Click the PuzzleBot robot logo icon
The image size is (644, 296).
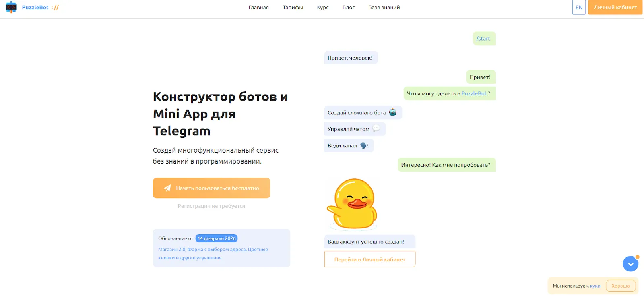point(11,7)
